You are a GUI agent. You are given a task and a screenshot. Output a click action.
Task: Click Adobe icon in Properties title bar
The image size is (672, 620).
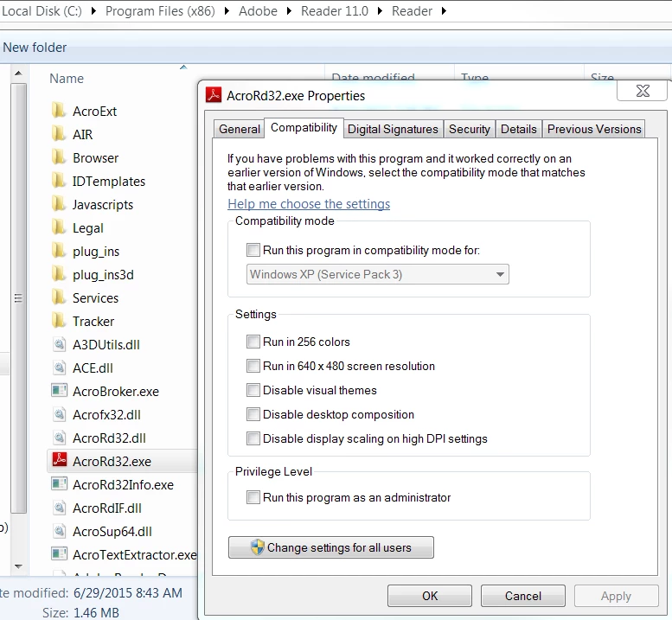click(x=214, y=95)
